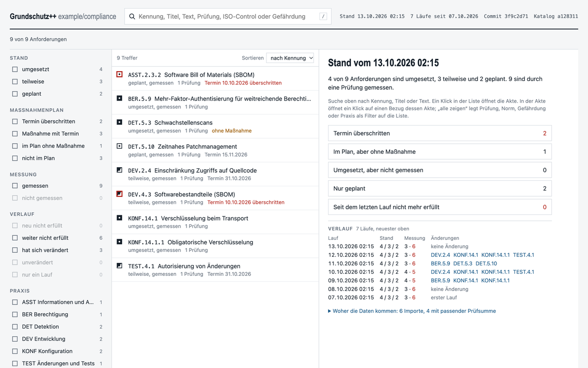Open KONF.14.1 Verschlüsselung beim Transport
The image size is (588, 368).
[215, 222]
